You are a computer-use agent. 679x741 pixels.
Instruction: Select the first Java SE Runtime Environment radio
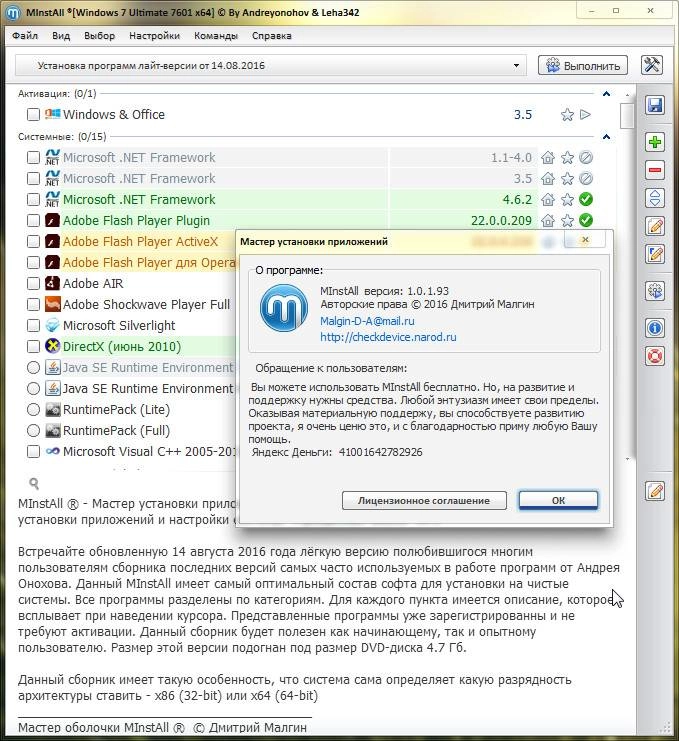point(33,367)
